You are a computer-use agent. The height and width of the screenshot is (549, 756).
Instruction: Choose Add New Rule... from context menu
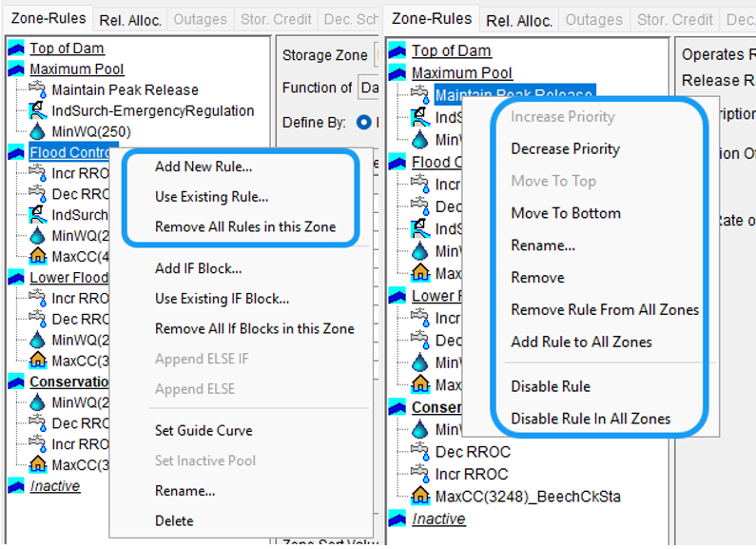(204, 167)
